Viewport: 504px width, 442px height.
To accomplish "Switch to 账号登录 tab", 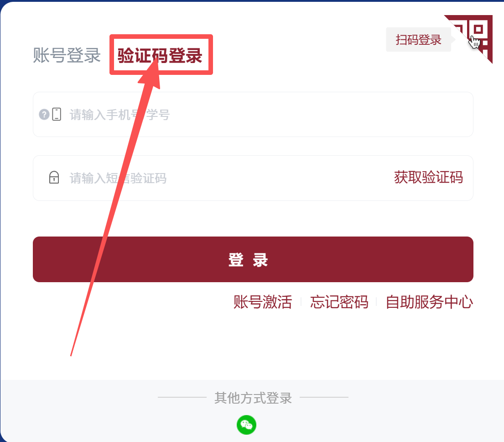I will coord(67,55).
